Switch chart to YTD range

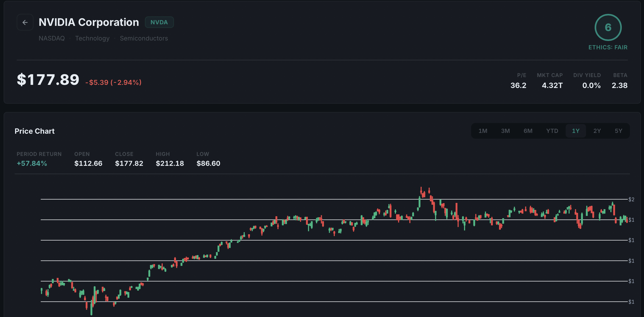click(x=552, y=131)
